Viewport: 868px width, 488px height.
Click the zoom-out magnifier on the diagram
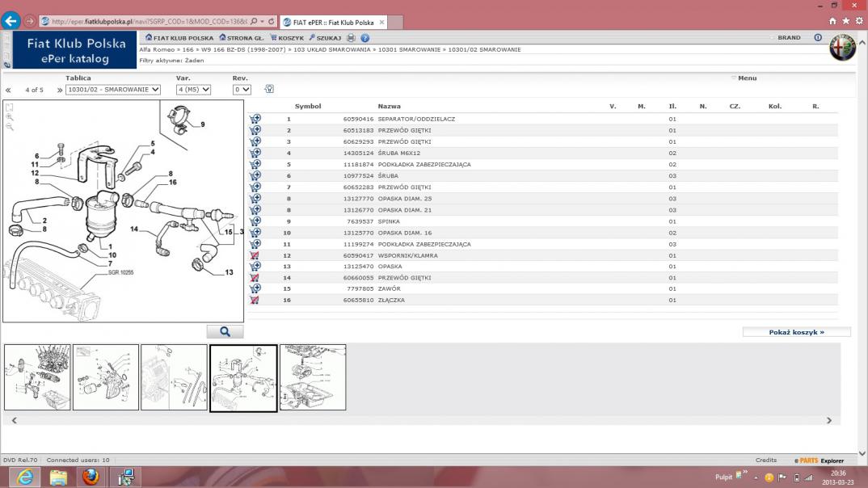coord(10,127)
